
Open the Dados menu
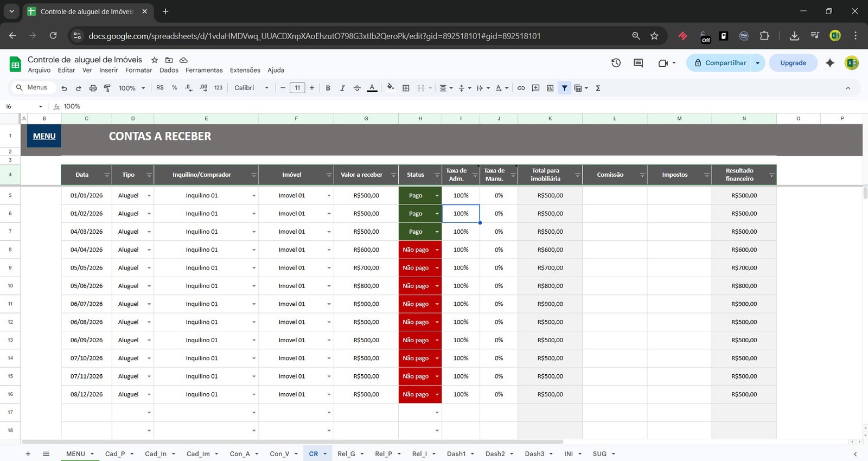point(169,70)
